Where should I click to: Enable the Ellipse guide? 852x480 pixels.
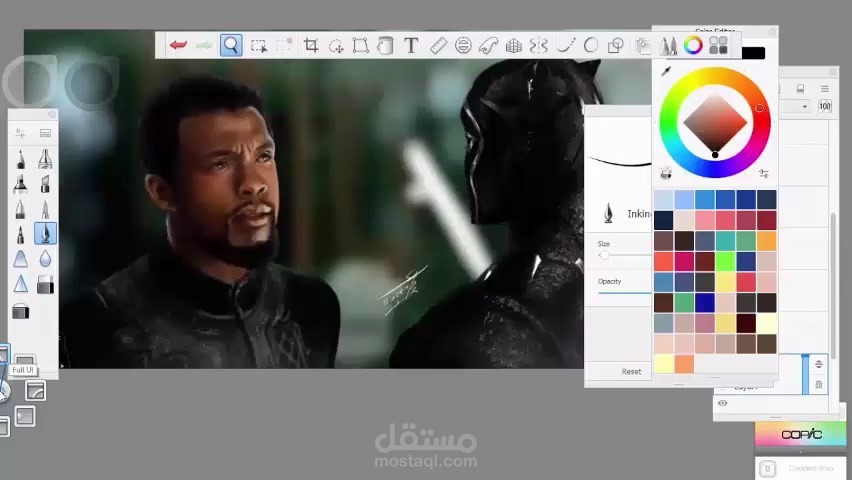(x=463, y=45)
